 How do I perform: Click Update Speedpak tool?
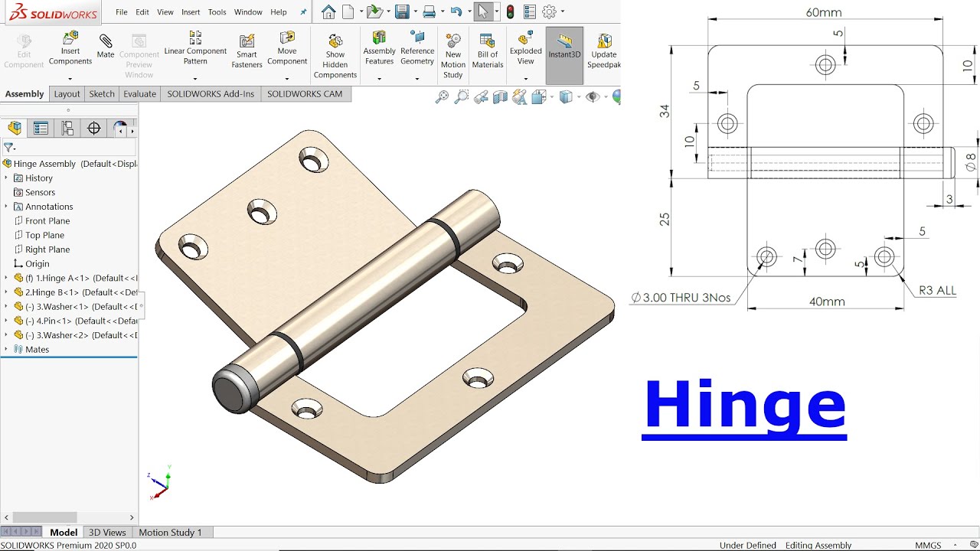[x=604, y=51]
